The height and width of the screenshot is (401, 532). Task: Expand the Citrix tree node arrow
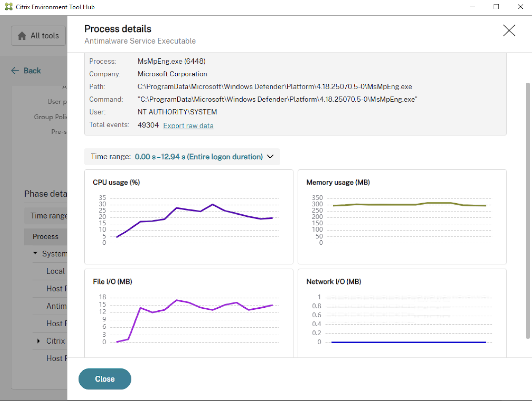pyautogui.click(x=39, y=341)
